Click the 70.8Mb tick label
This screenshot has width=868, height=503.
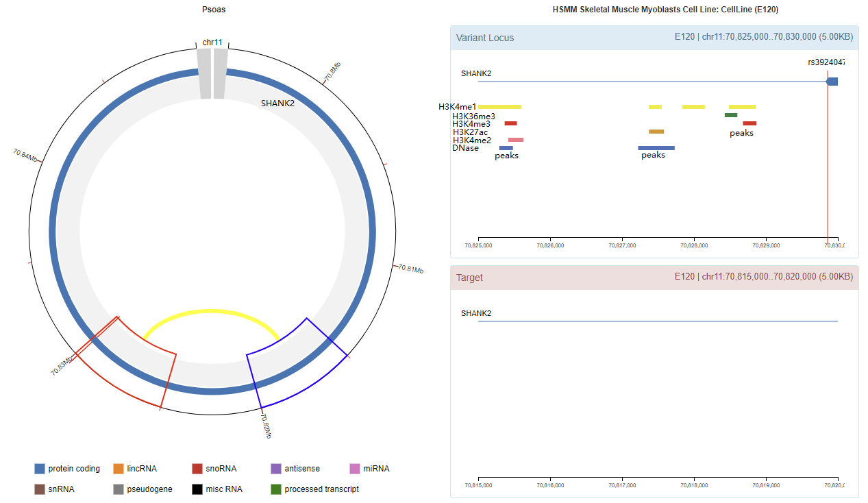pyautogui.click(x=333, y=71)
